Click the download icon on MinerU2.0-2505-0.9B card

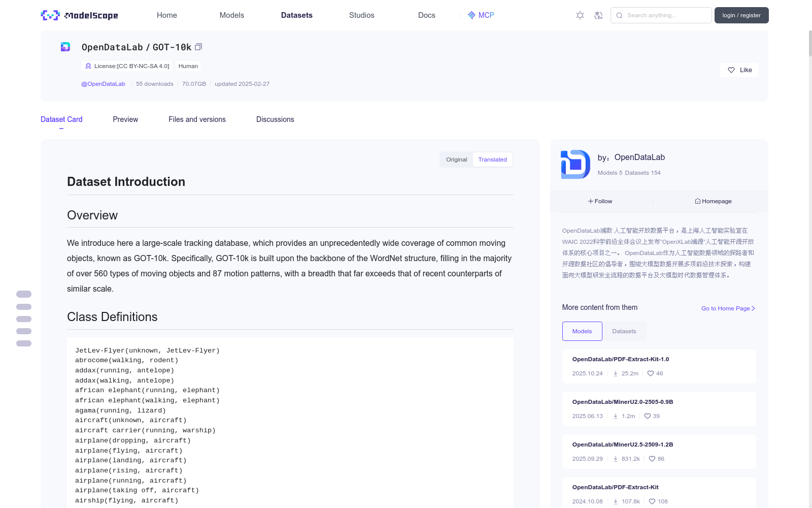pos(616,416)
